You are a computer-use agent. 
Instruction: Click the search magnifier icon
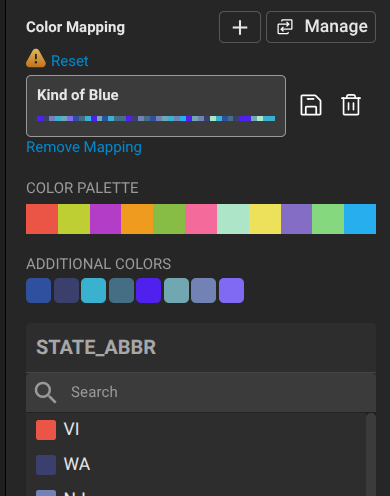tap(45, 392)
